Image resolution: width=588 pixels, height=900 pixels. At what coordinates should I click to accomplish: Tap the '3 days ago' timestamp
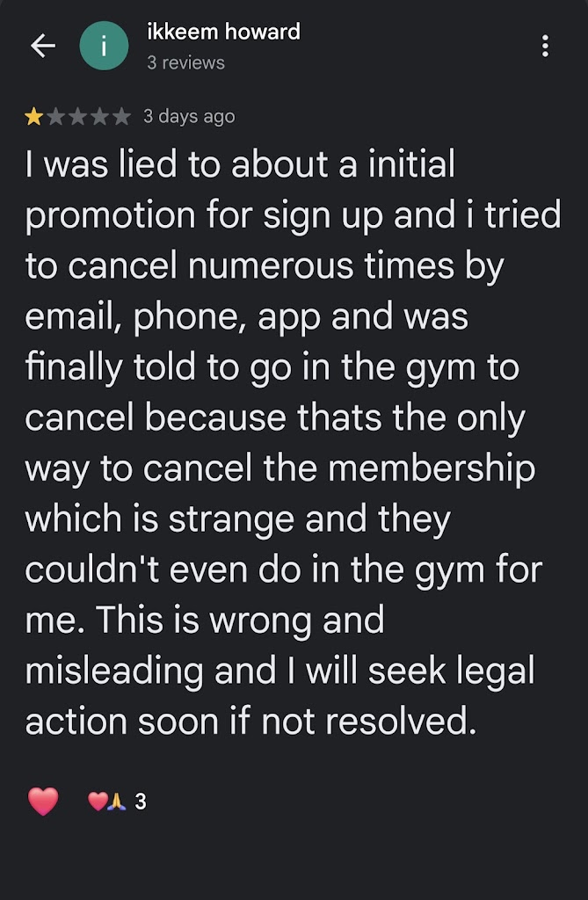coord(189,116)
